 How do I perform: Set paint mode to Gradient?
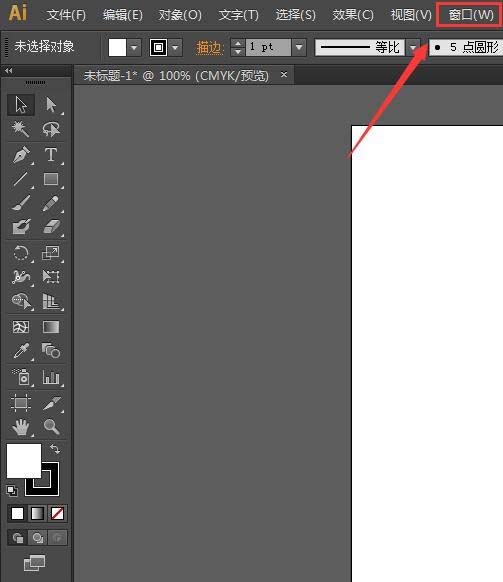(x=37, y=514)
